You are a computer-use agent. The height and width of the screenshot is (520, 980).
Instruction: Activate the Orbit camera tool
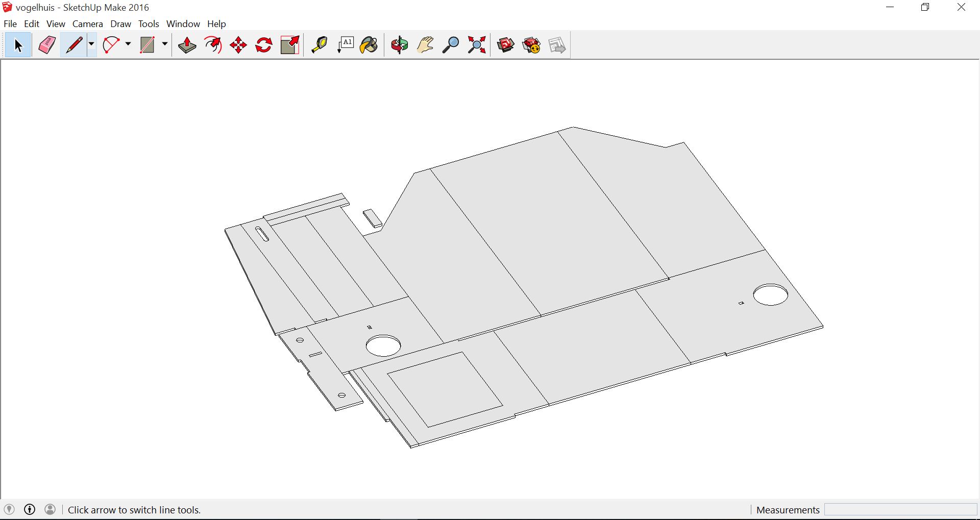400,45
